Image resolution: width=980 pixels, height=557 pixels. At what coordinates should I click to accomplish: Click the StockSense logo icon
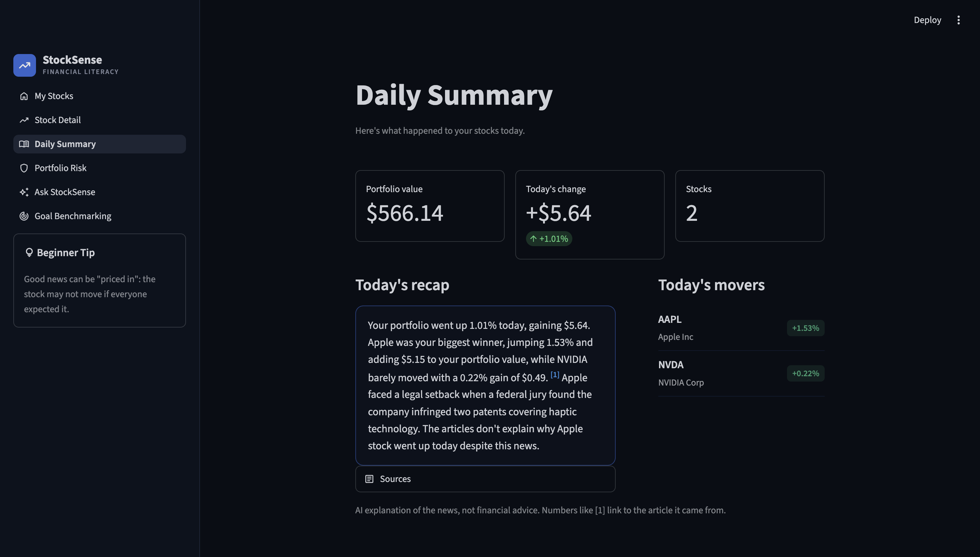coord(24,65)
